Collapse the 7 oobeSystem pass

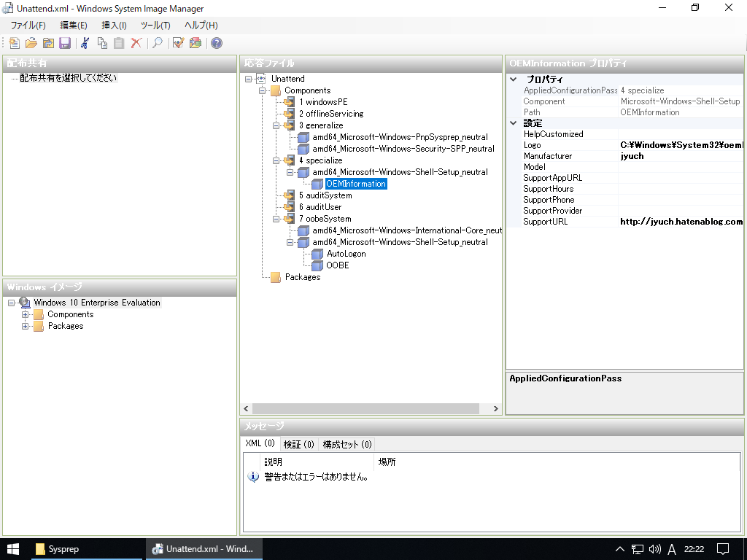click(x=276, y=219)
